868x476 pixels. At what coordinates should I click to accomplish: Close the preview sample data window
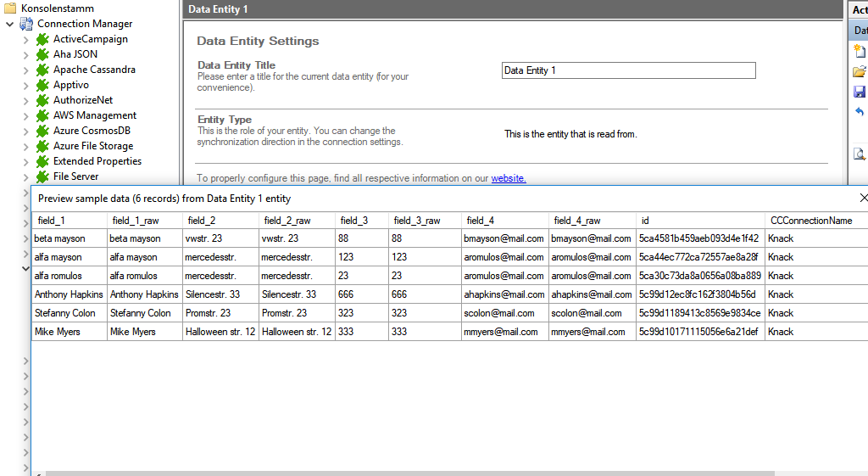click(x=863, y=198)
